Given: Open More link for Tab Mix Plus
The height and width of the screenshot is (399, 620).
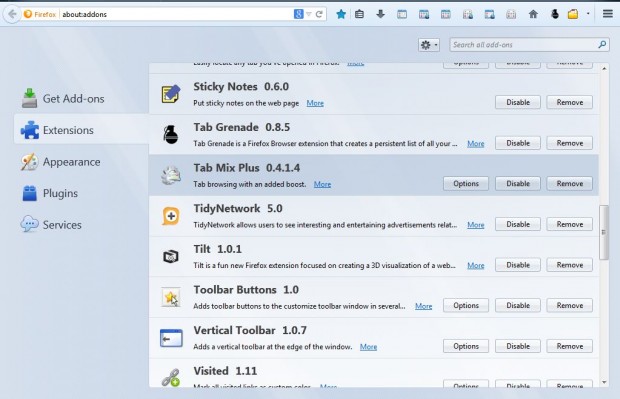Looking at the screenshot, I should [322, 184].
